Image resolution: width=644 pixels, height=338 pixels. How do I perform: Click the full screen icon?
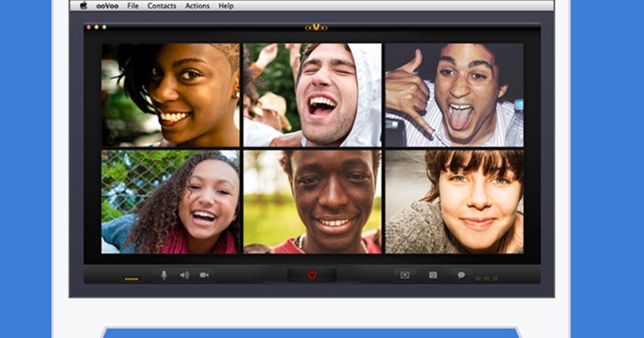[405, 275]
